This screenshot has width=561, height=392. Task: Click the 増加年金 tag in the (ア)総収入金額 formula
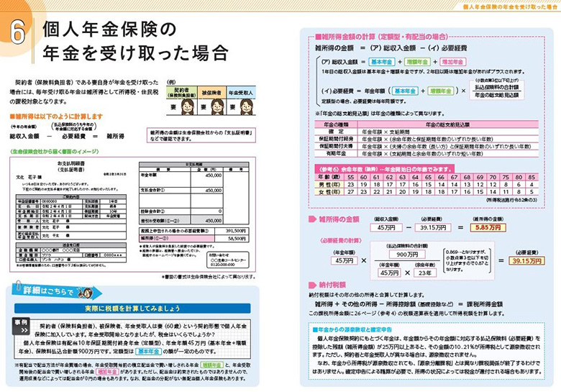tap(452, 62)
